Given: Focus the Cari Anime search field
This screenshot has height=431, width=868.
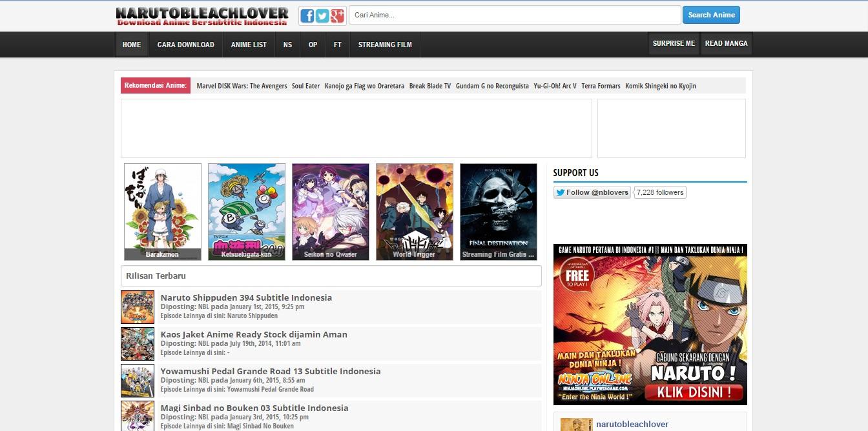Looking at the screenshot, I should [x=515, y=15].
